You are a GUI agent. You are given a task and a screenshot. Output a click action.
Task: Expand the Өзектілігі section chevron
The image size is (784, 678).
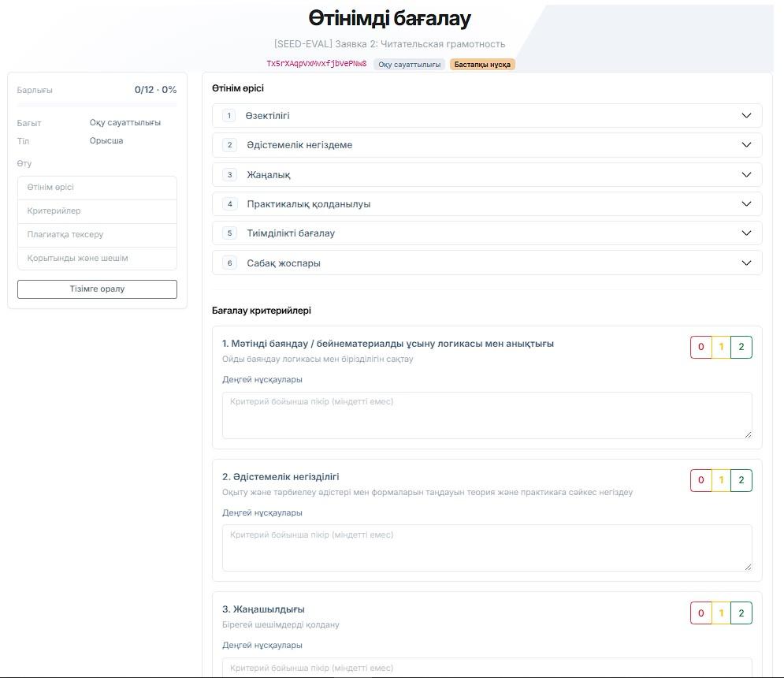[746, 116]
